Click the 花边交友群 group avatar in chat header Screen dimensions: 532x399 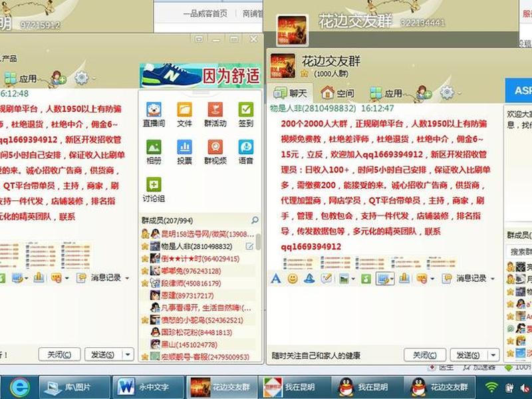tap(283, 66)
